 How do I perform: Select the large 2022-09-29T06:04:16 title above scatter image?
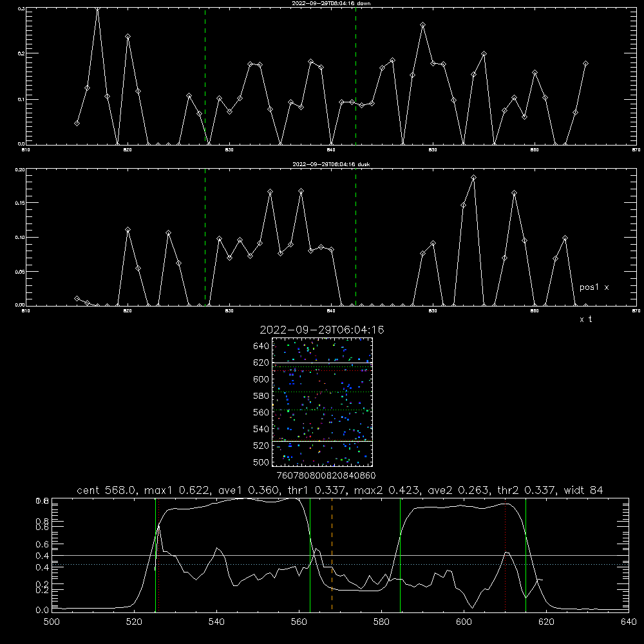(322, 330)
